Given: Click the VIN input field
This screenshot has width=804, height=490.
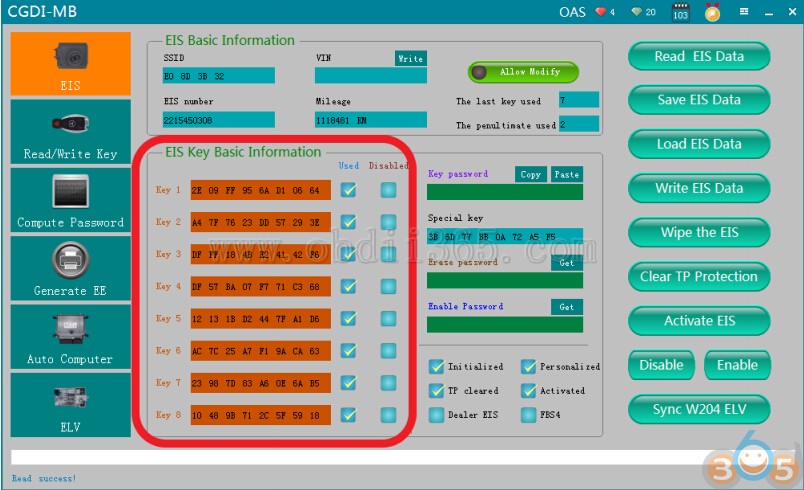Looking at the screenshot, I should click(x=371, y=75).
